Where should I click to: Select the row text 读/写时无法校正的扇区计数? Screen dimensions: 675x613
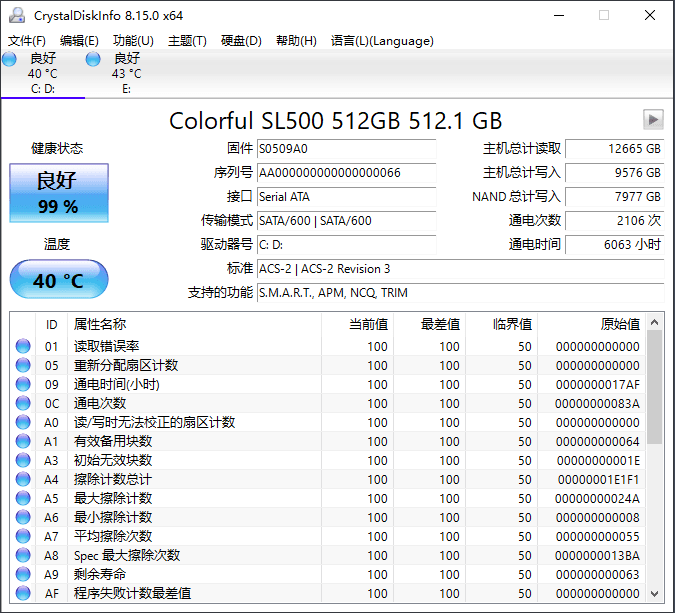[x=155, y=422]
